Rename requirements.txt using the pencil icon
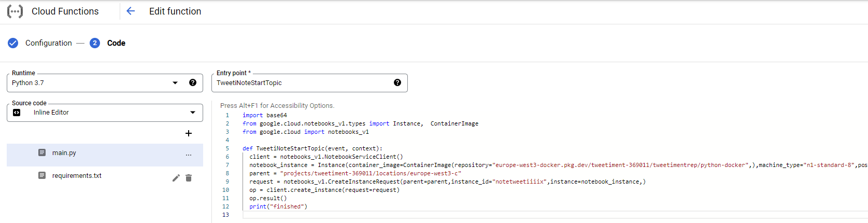 [176, 178]
